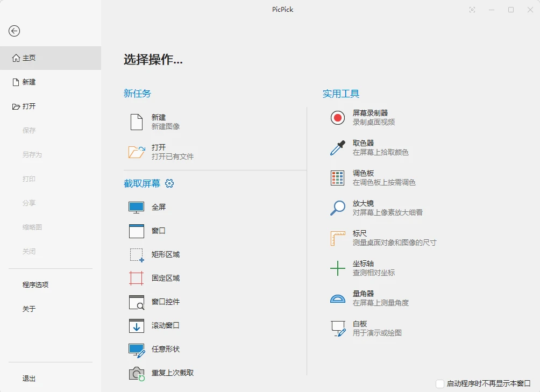Viewport: 540px width, 392px height.
Task: Click 打印 in the sidebar
Action: pyautogui.click(x=29, y=179)
